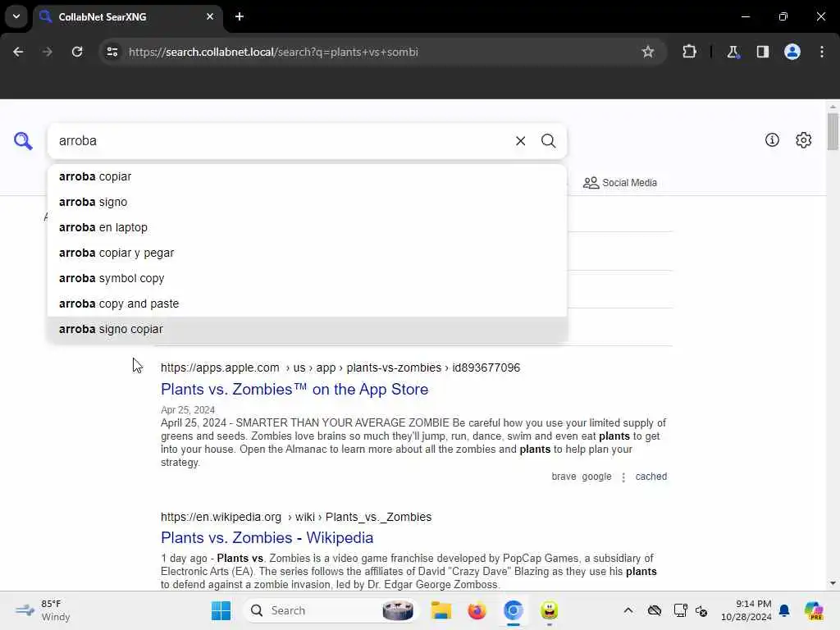Open the weather widget showing 85°F

(x=43, y=610)
